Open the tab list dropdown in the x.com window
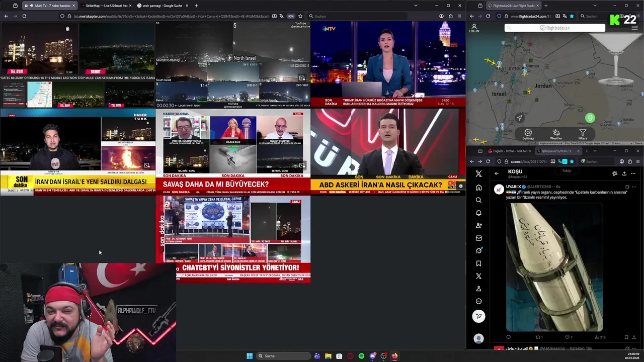Image resolution: width=644 pixels, height=362 pixels. click(x=595, y=151)
